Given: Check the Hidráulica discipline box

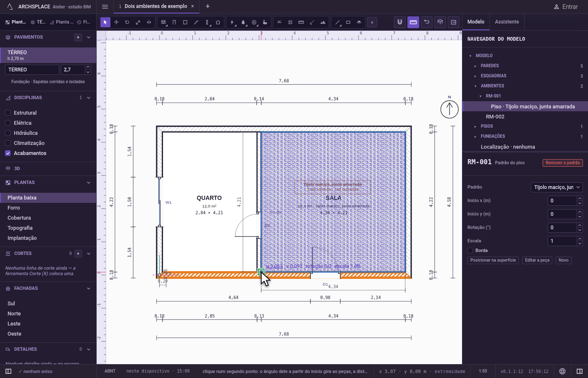Looking at the screenshot, I should [x=8, y=133].
